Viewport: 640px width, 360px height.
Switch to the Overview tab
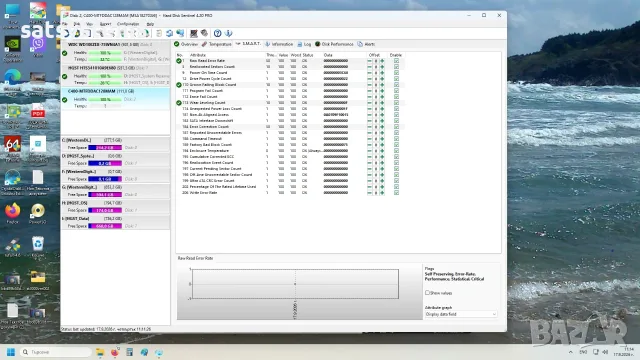186,44
